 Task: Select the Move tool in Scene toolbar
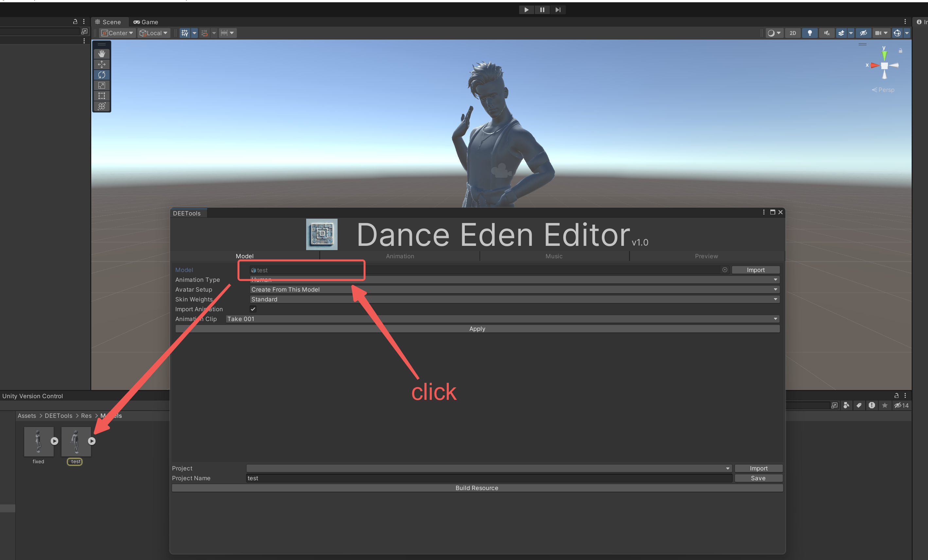pos(102,64)
